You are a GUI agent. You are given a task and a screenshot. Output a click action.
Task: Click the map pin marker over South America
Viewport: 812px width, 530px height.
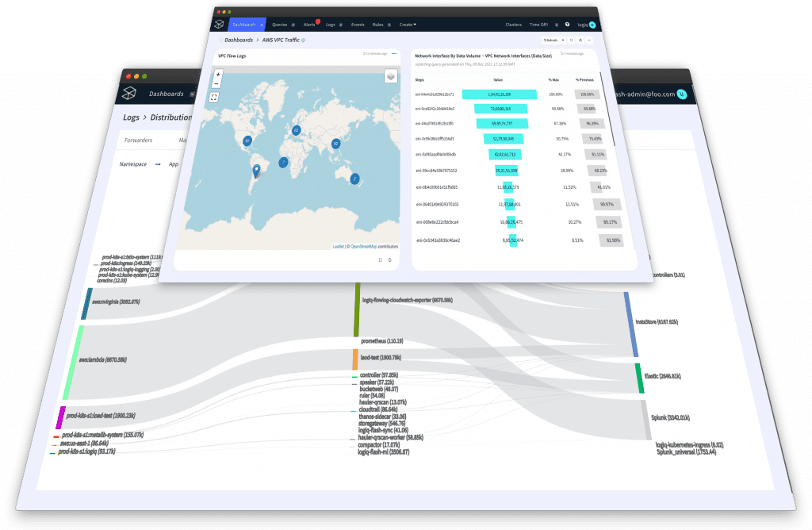(x=256, y=170)
